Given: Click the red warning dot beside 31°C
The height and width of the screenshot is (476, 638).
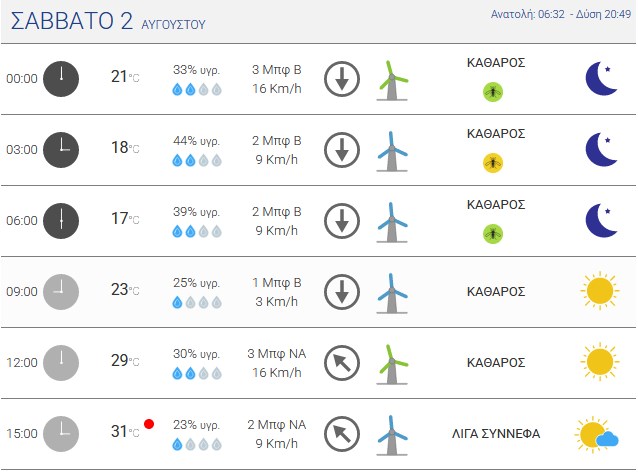Looking at the screenshot, I should click(x=149, y=424).
